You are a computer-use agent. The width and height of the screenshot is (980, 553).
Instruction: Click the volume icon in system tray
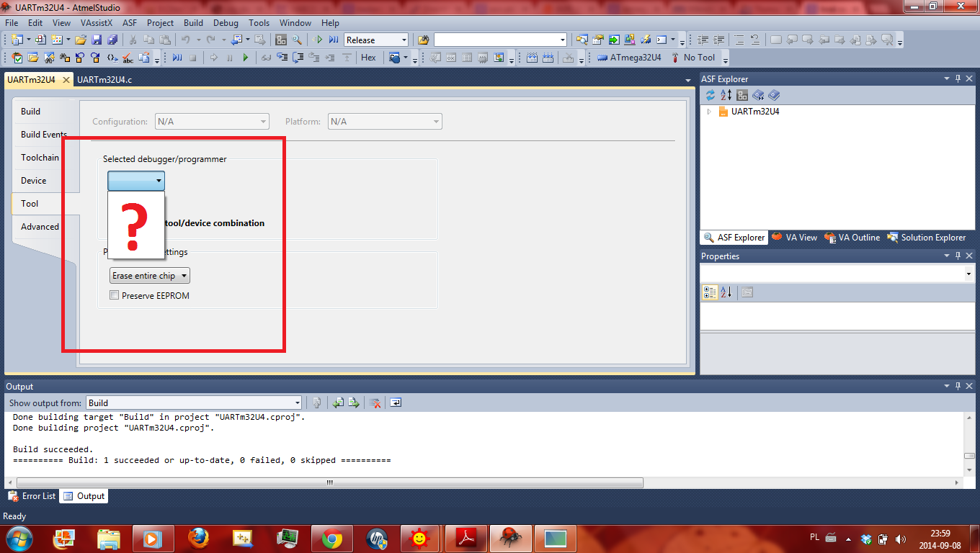tap(900, 539)
